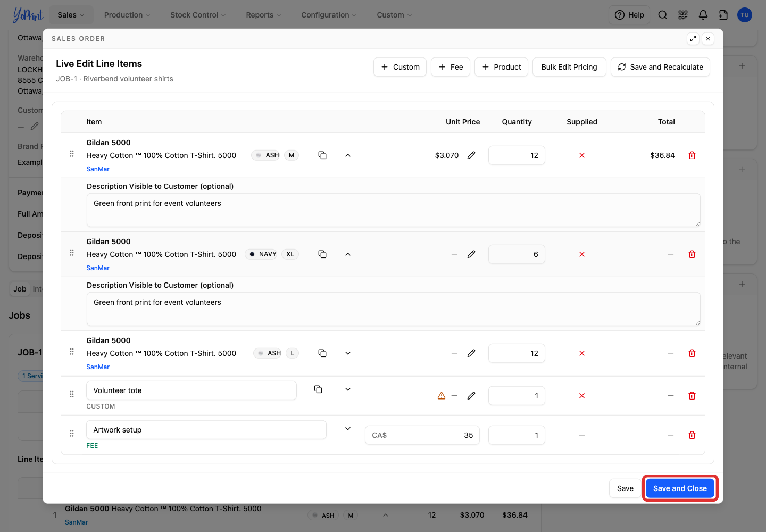
Task: Edit unit price of NAVY XL shirt
Action: (x=471, y=254)
